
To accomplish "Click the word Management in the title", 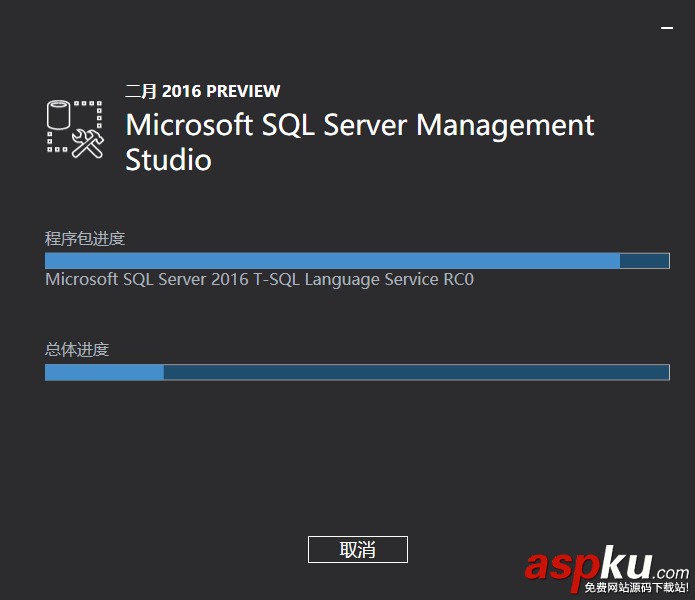I will tap(505, 126).
